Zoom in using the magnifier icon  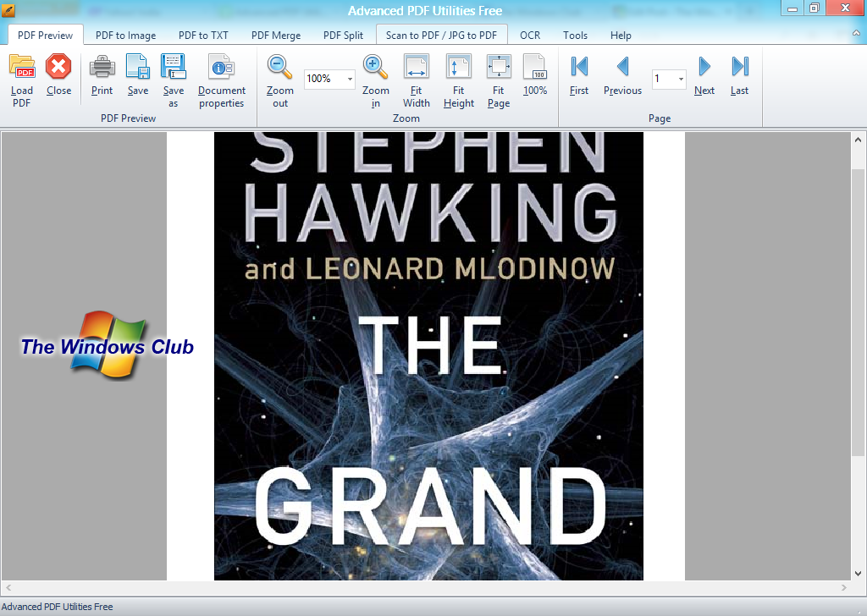(375, 68)
